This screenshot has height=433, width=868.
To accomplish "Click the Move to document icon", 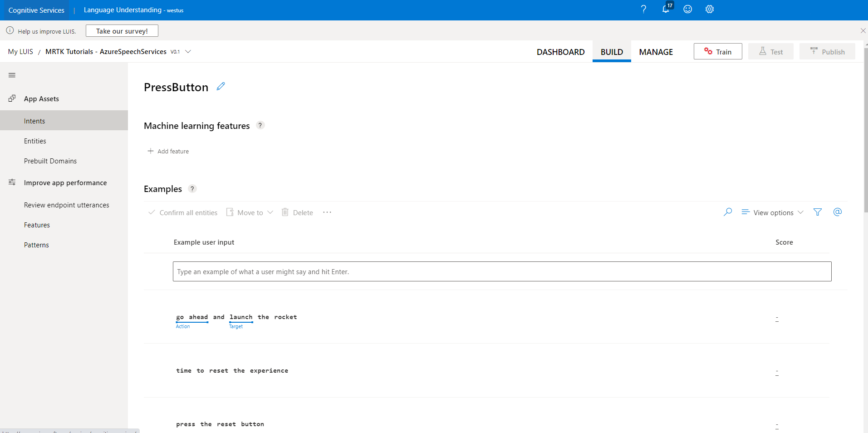I will pyautogui.click(x=230, y=212).
